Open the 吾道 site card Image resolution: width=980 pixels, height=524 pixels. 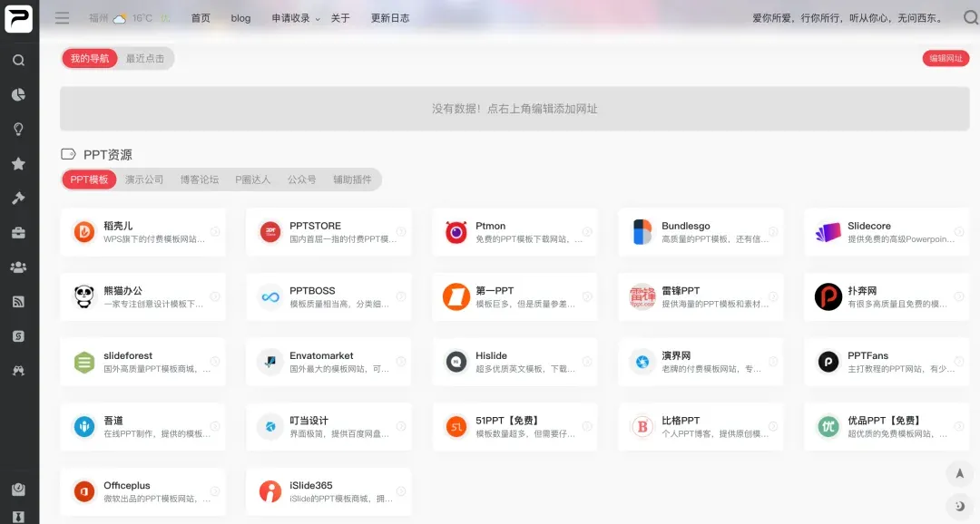click(x=142, y=427)
